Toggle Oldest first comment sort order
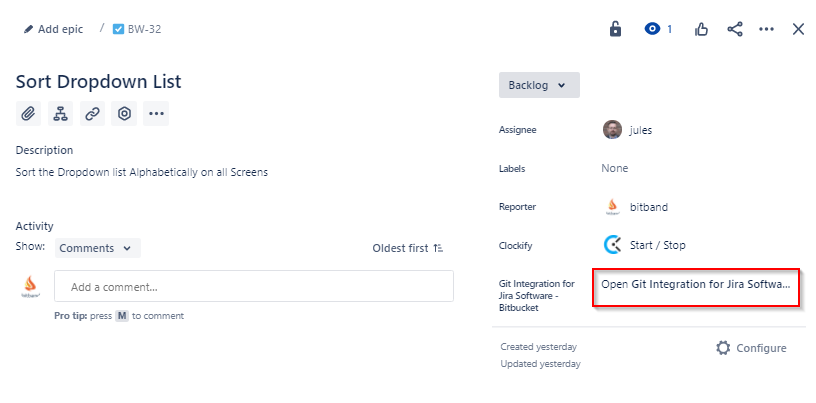This screenshot has width=816, height=403. click(x=408, y=248)
